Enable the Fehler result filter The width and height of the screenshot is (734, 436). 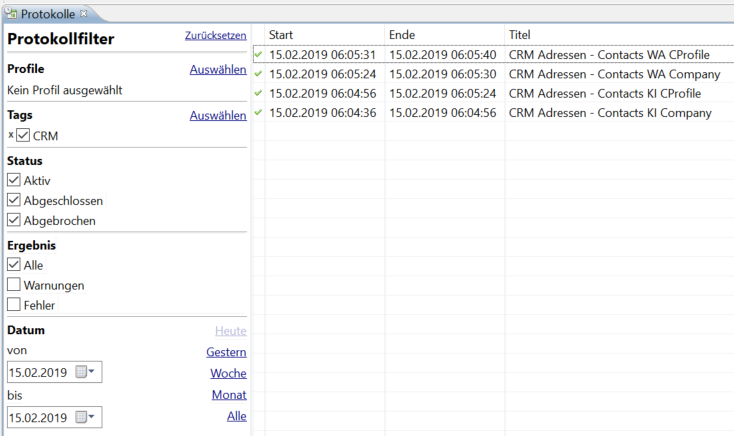point(14,304)
